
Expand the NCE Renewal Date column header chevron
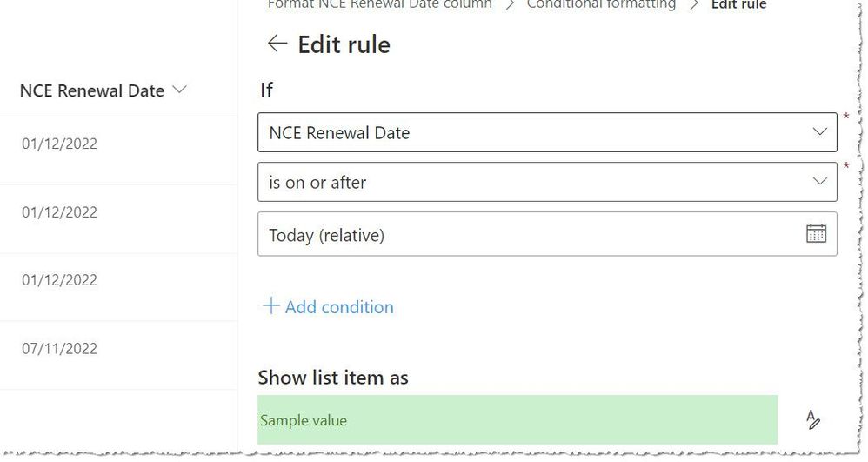(180, 90)
